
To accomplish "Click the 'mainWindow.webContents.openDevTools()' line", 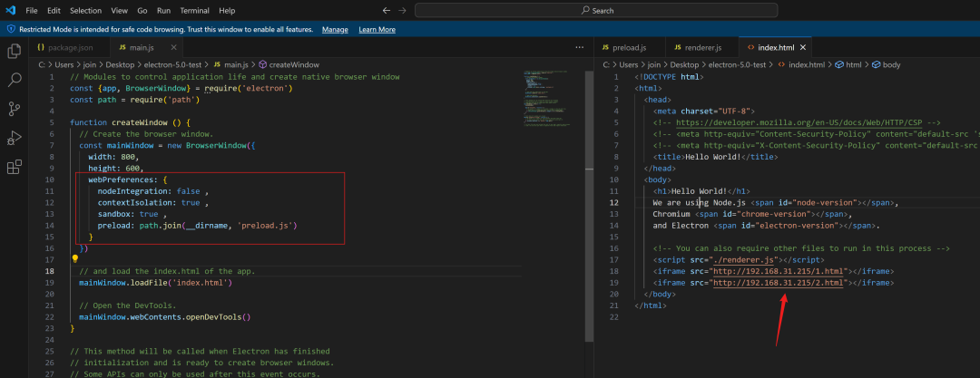I will coord(165,316).
